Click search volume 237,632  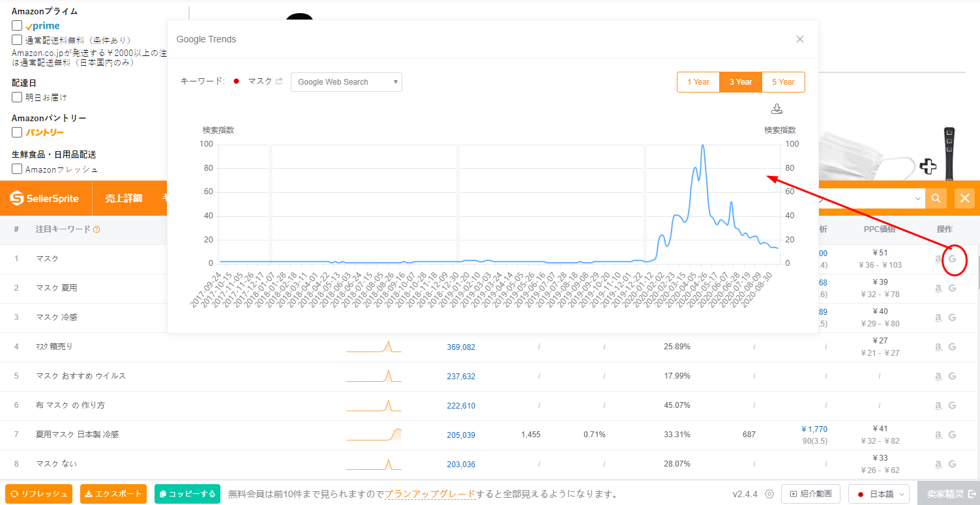tap(461, 377)
